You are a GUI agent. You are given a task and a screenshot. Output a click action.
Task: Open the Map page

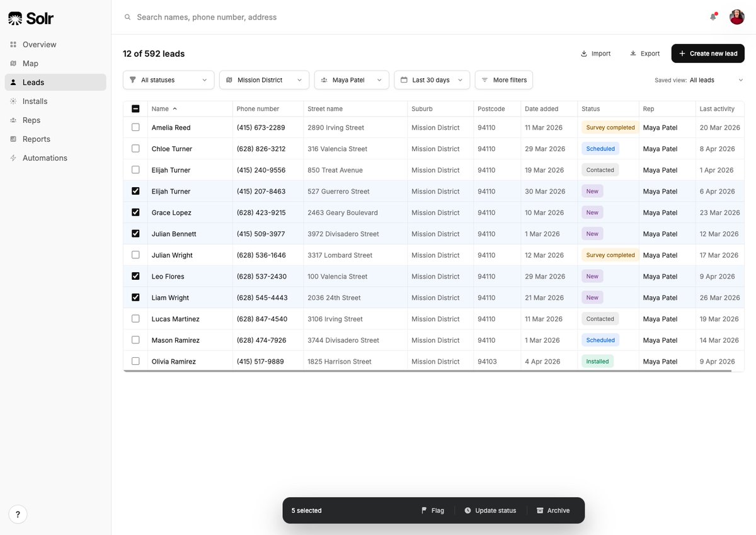point(55,64)
